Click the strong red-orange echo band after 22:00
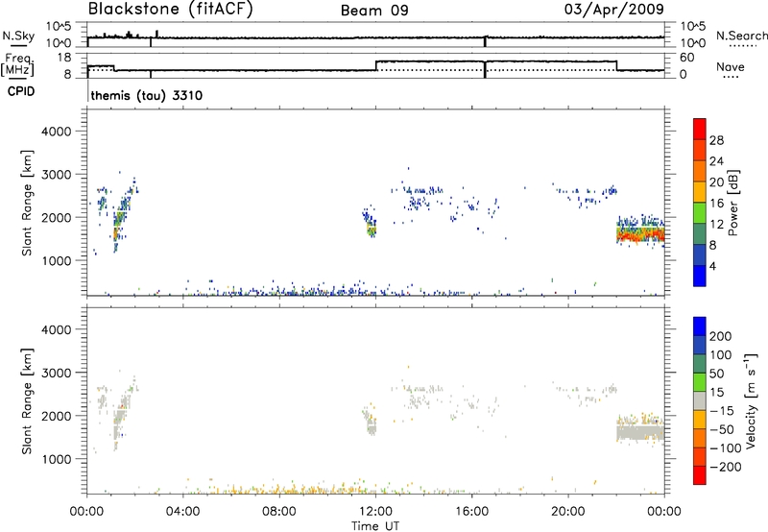 click(640, 235)
